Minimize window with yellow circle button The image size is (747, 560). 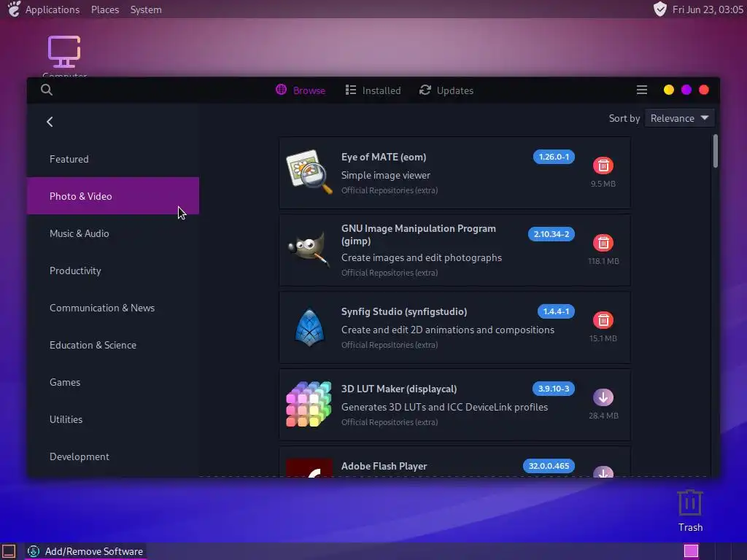pos(668,90)
